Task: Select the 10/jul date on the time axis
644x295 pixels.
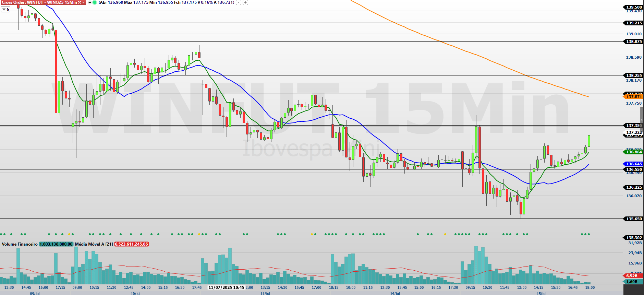Action: click(135, 293)
